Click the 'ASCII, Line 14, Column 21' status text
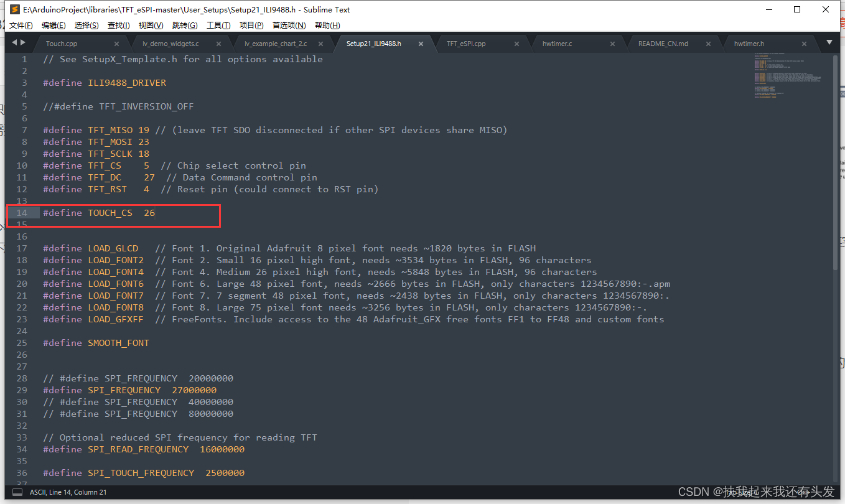845x504 pixels. click(68, 492)
